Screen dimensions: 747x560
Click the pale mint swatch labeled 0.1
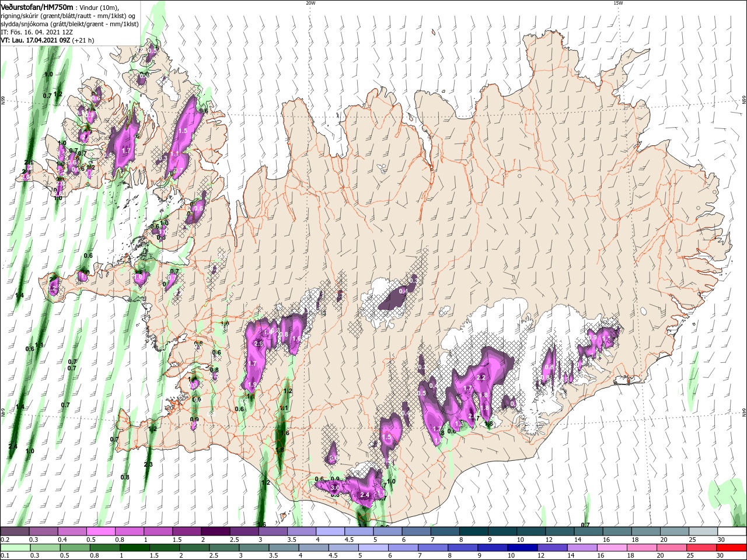[15, 548]
